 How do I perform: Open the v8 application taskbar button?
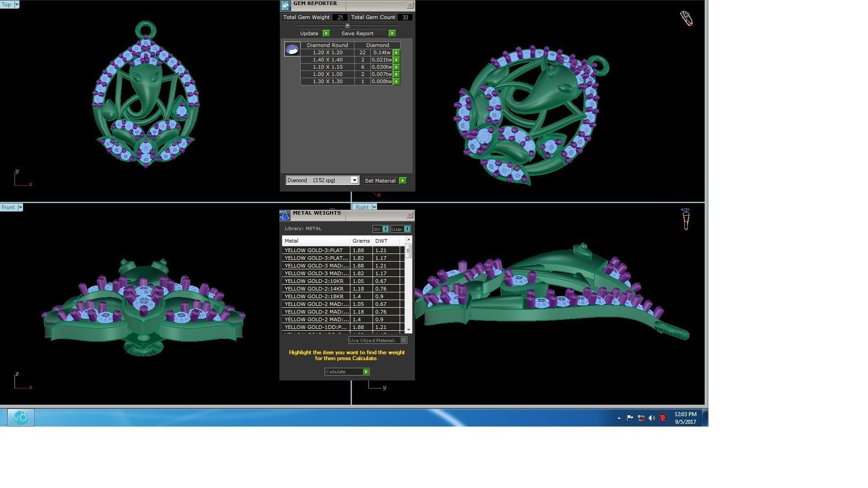tap(21, 418)
